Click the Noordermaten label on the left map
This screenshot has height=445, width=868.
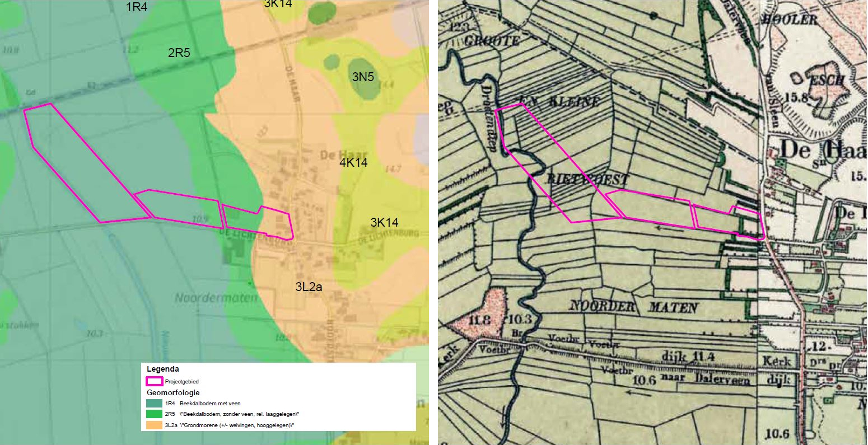(x=216, y=298)
